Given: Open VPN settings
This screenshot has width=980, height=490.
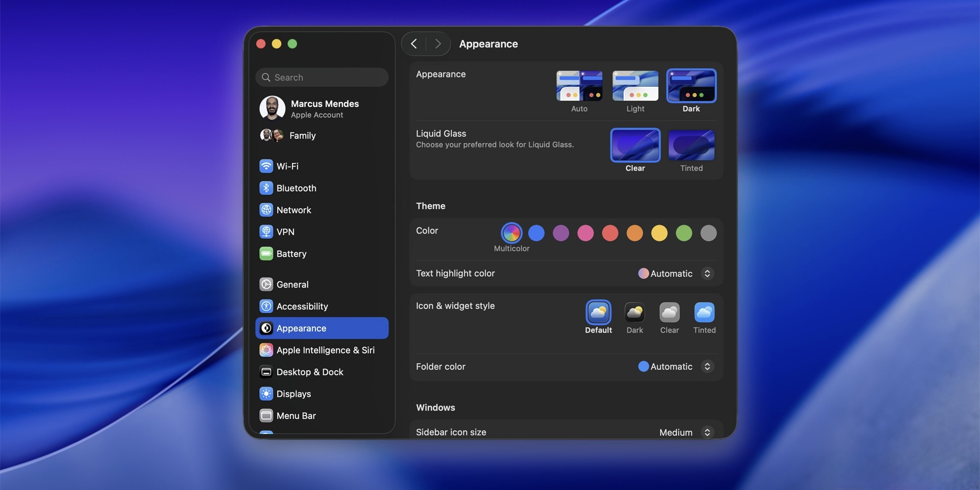Looking at the screenshot, I should click(286, 231).
